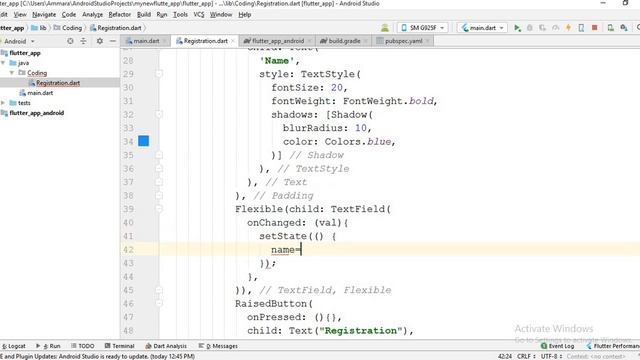Close the Registration.dart tab
640x360 pixels.
(233, 41)
